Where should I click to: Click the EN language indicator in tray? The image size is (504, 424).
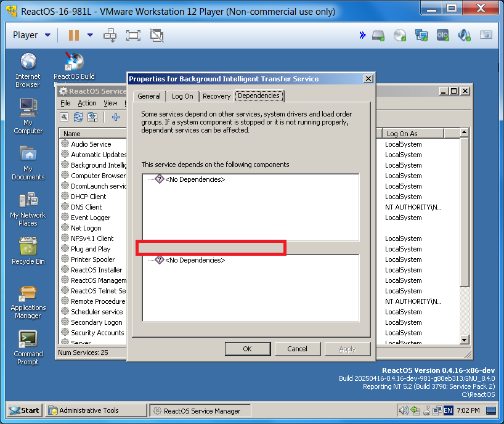[448, 410]
